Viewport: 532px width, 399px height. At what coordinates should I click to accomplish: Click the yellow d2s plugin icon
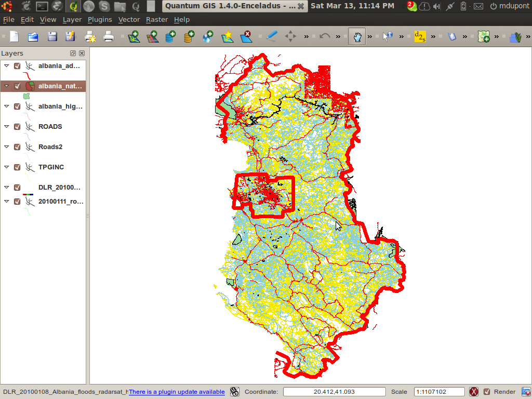pos(420,36)
